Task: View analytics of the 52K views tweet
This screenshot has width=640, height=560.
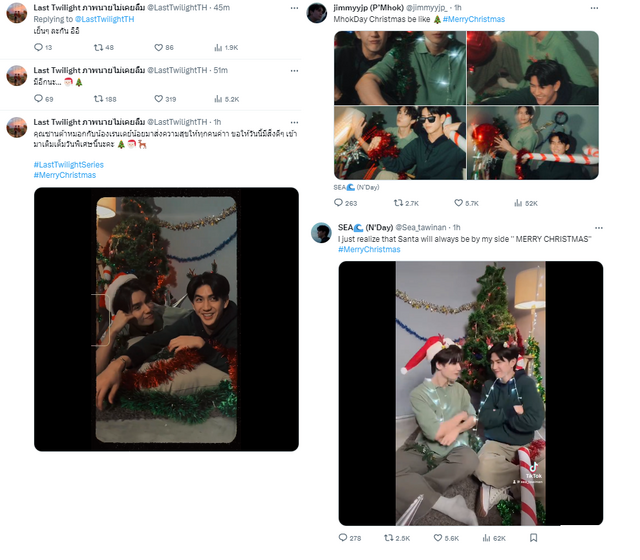Action: [x=518, y=203]
